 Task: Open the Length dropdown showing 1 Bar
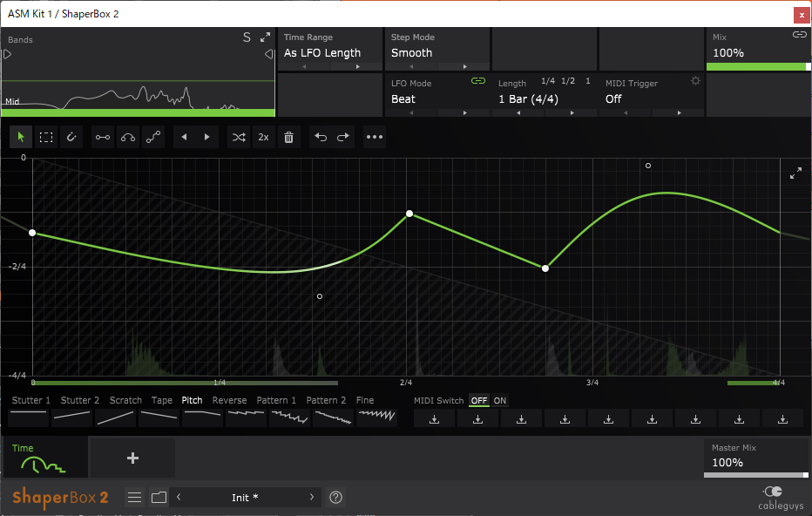528,99
